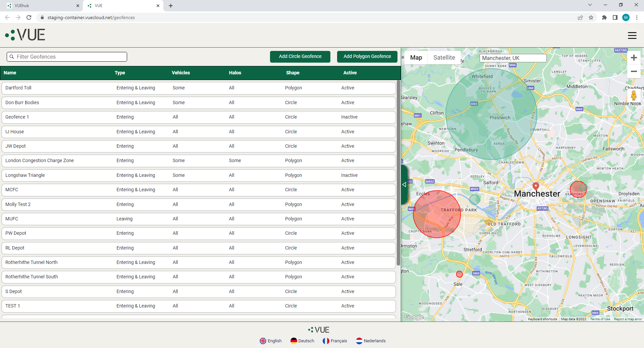Click the Street View pegman icon
The height and width of the screenshot is (348, 644).
(x=634, y=95)
